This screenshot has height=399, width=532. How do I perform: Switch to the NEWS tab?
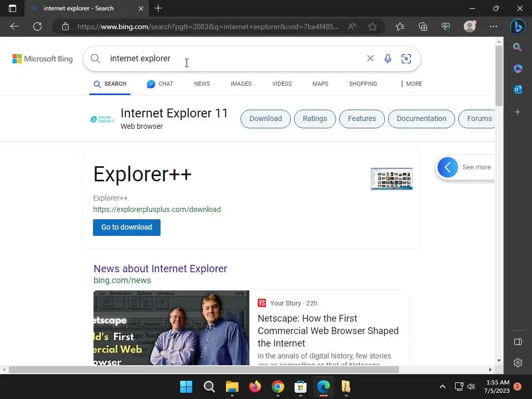pos(202,84)
